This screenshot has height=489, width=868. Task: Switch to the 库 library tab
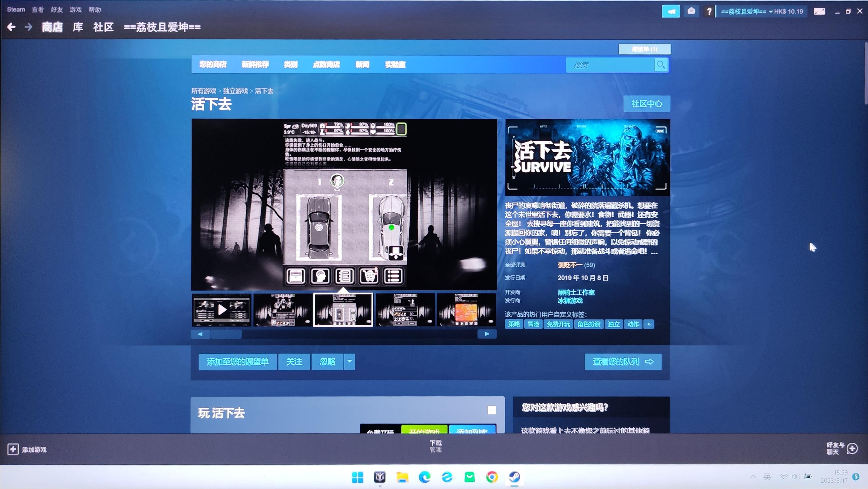click(78, 27)
